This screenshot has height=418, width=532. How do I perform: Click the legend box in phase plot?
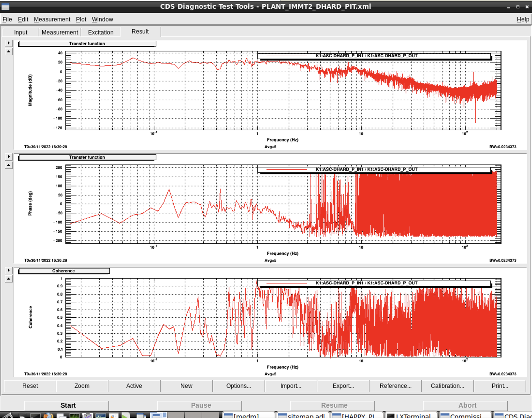[374, 170]
